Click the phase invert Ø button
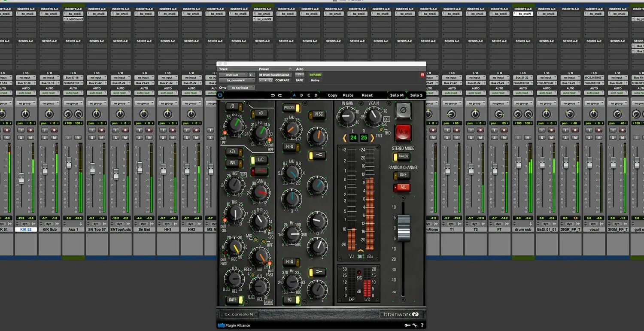This screenshot has height=331, width=644. (x=403, y=111)
